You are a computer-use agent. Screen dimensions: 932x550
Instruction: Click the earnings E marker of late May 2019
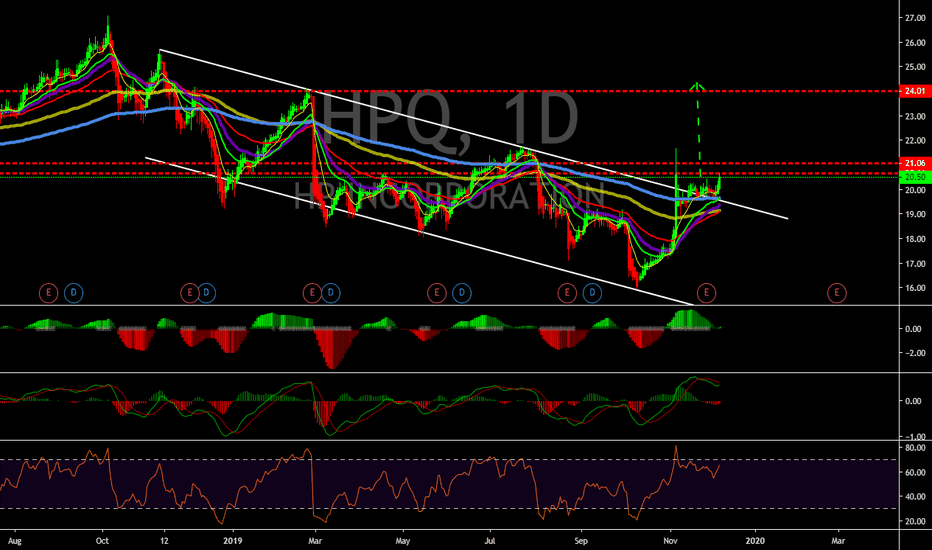(437, 293)
